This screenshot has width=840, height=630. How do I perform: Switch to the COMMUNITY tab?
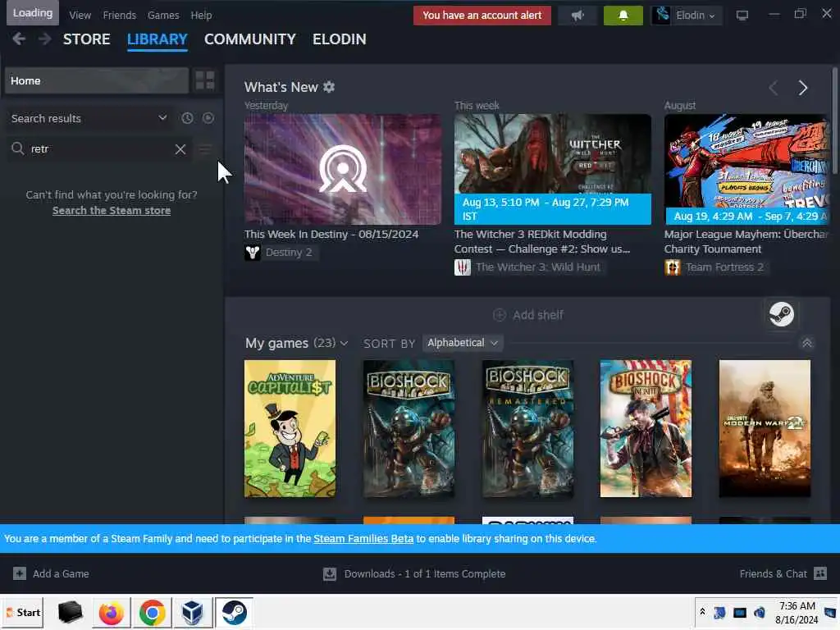pos(249,39)
